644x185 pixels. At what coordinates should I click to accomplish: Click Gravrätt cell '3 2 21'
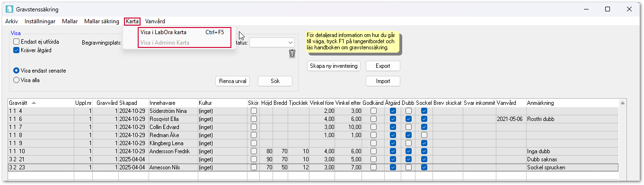tap(41, 159)
